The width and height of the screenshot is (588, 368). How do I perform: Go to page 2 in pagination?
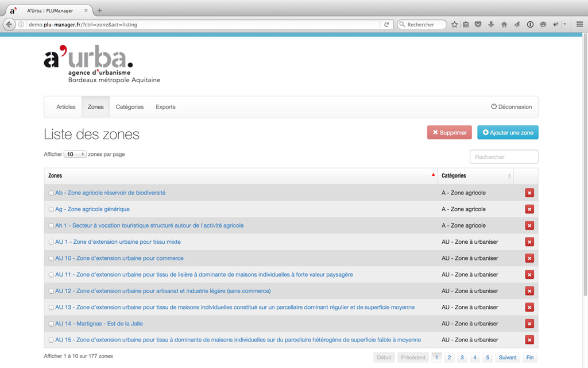tap(449, 358)
